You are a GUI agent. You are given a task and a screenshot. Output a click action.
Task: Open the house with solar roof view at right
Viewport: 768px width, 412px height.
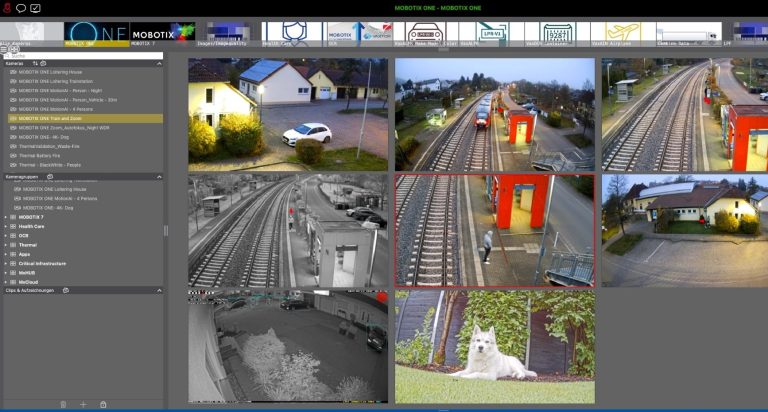[685, 230]
